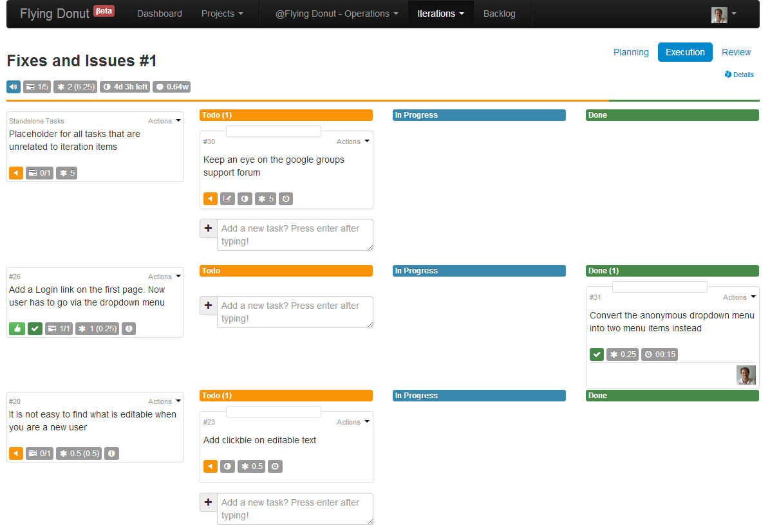Toggle the green checkmark on item #26

coord(35,329)
